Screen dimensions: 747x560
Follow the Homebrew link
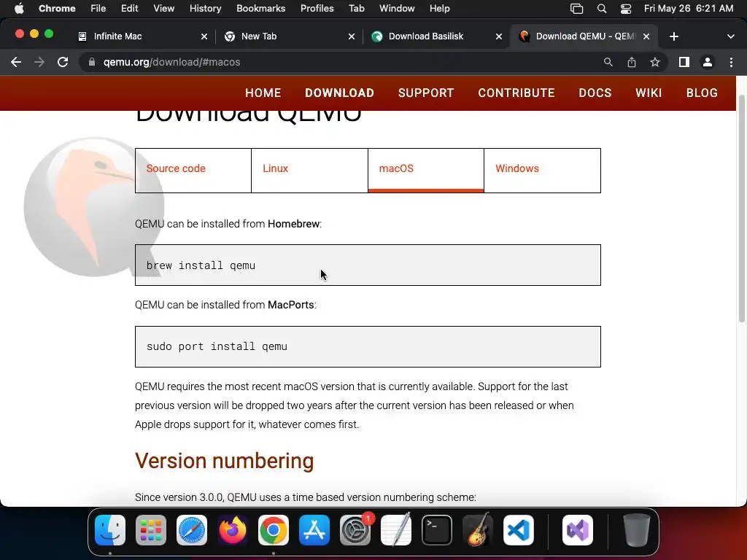tap(293, 224)
